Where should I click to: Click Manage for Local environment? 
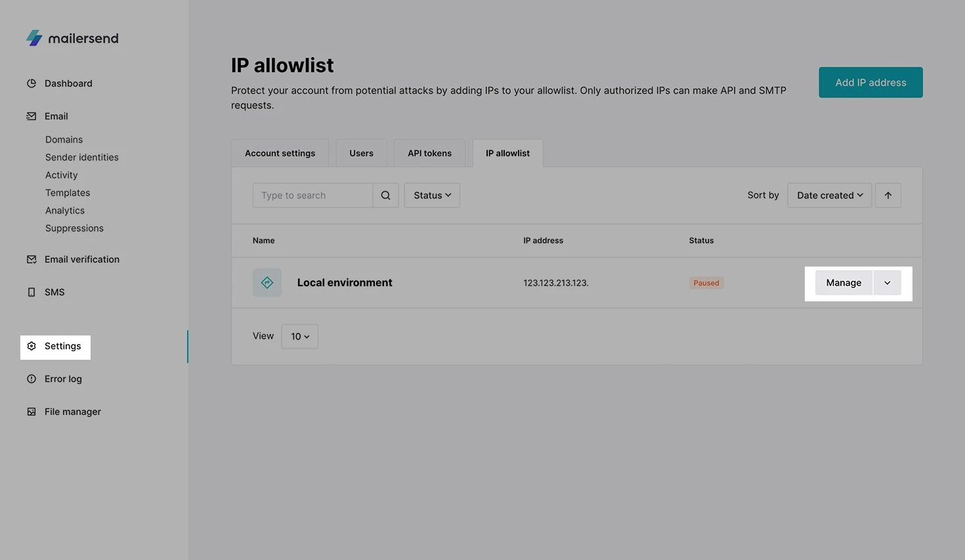844,283
